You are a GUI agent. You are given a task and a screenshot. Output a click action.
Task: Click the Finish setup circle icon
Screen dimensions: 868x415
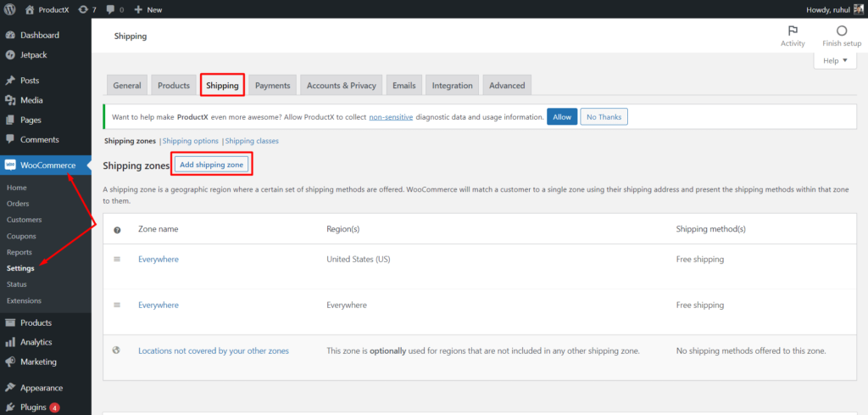coord(842,31)
